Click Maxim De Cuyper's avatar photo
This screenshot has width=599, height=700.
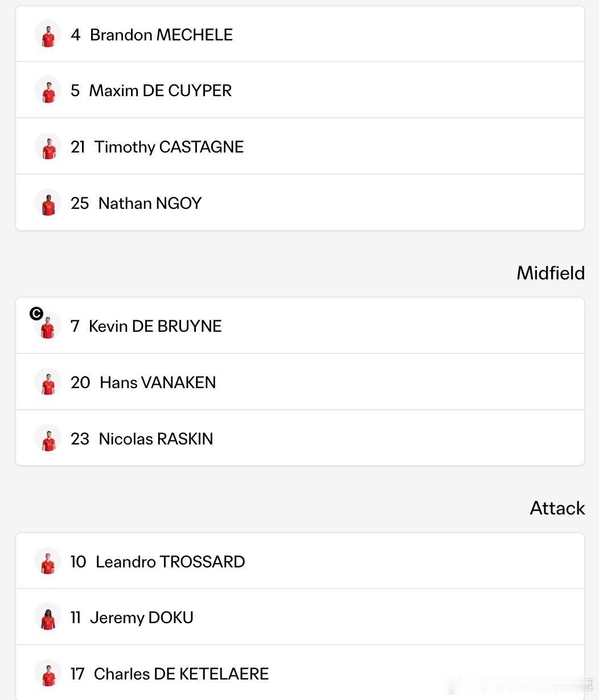coord(48,90)
